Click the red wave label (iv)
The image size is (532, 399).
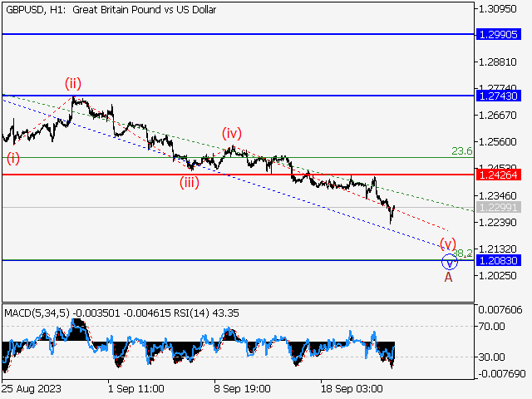(x=232, y=133)
